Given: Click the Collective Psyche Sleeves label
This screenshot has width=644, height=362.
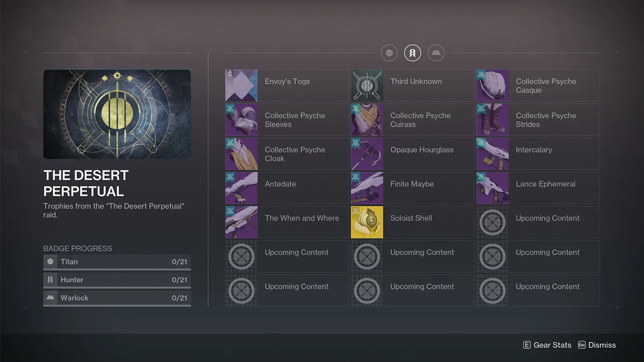Looking at the screenshot, I should tap(295, 120).
